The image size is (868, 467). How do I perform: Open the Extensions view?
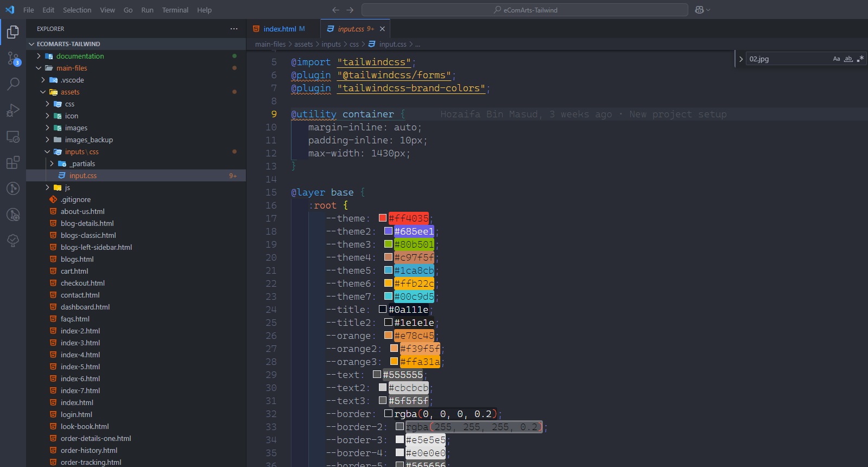(13, 162)
